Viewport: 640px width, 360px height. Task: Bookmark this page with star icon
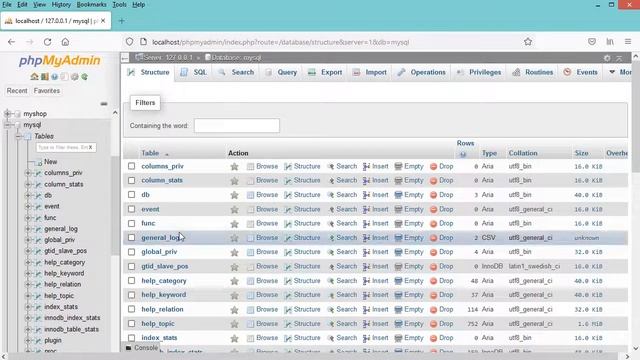pos(528,42)
